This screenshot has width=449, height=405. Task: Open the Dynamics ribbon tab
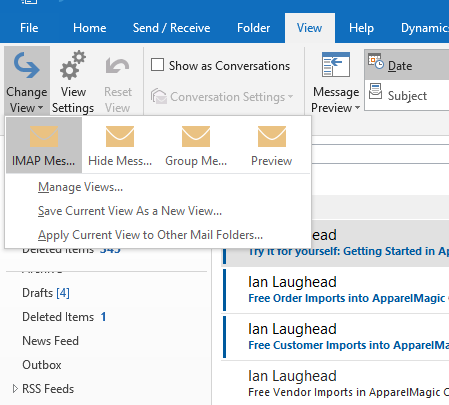click(425, 28)
